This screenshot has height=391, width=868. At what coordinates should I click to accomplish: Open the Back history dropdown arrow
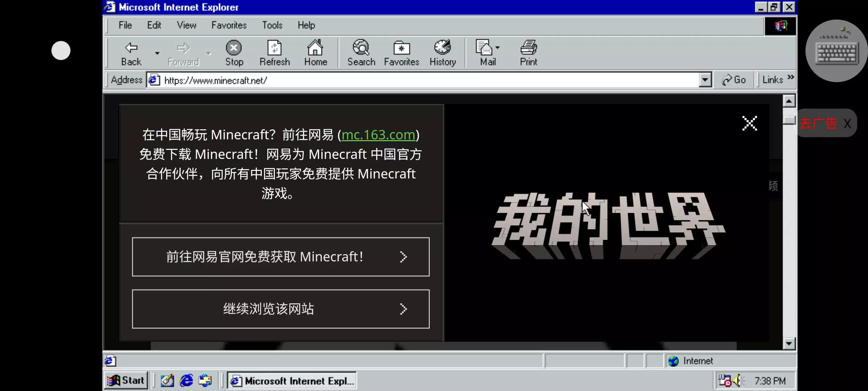[157, 53]
